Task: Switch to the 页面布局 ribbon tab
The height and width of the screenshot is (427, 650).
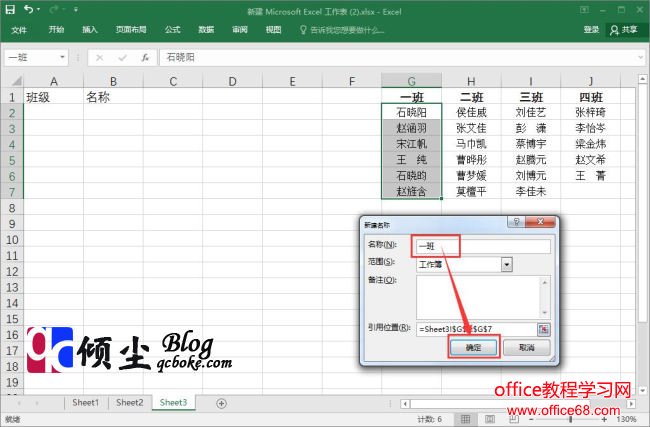Action: (131, 30)
